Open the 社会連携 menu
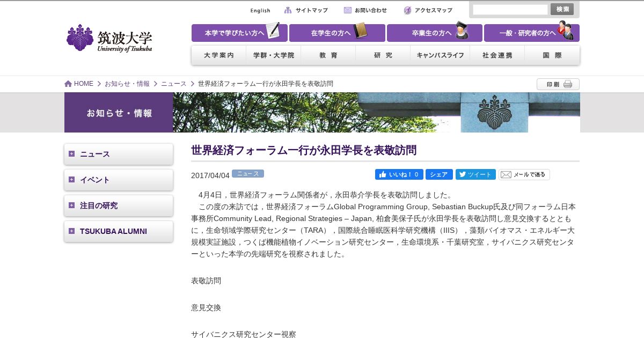The height and width of the screenshot is (338, 644). click(497, 55)
